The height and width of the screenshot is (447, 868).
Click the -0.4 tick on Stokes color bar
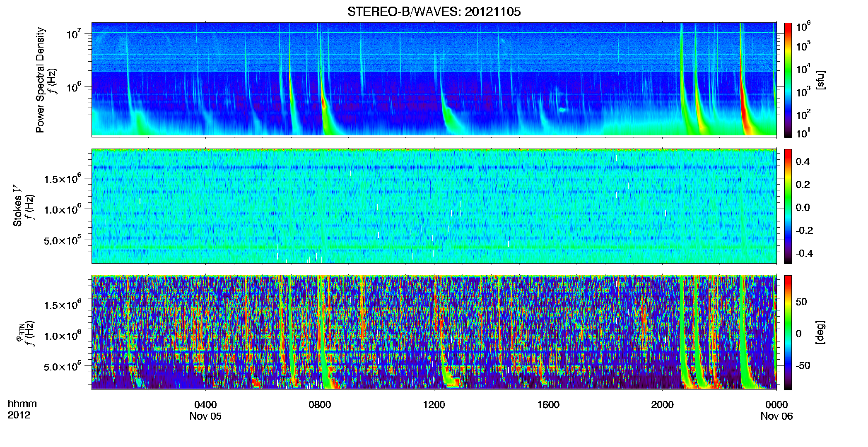tap(804, 253)
